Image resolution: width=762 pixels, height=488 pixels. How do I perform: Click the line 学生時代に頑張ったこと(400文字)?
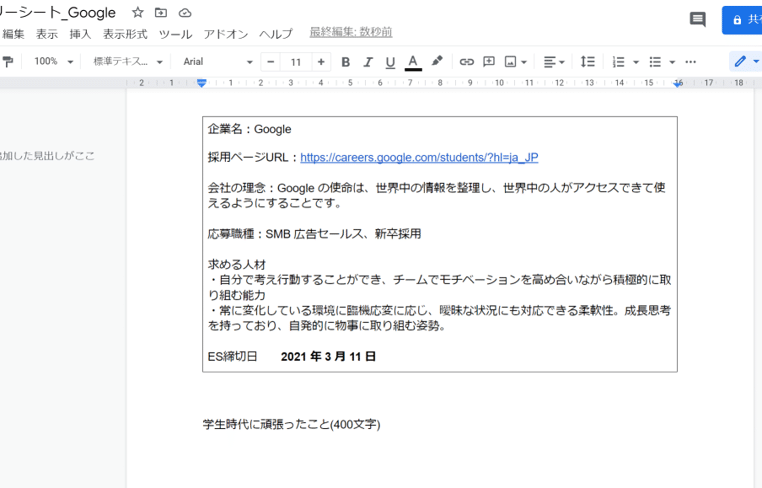[292, 424]
